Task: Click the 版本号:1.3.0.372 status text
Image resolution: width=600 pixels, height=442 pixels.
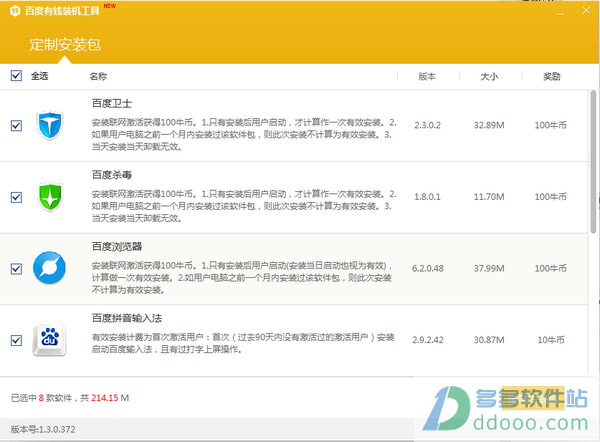Action: click(x=43, y=429)
